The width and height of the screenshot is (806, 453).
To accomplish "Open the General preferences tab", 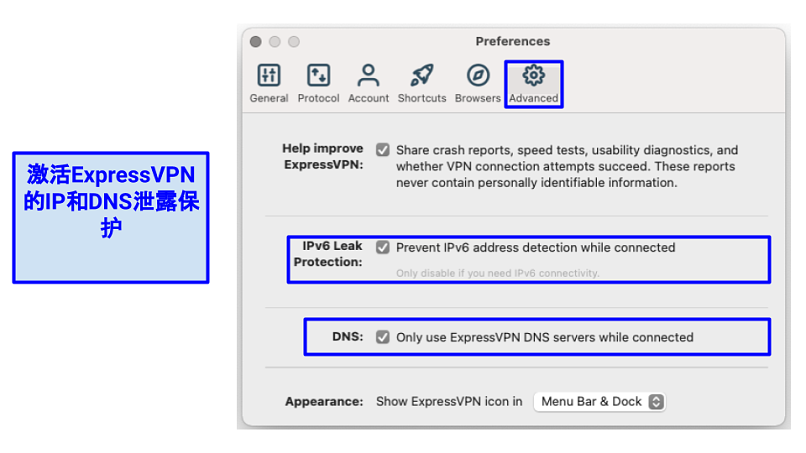I will pos(269,84).
